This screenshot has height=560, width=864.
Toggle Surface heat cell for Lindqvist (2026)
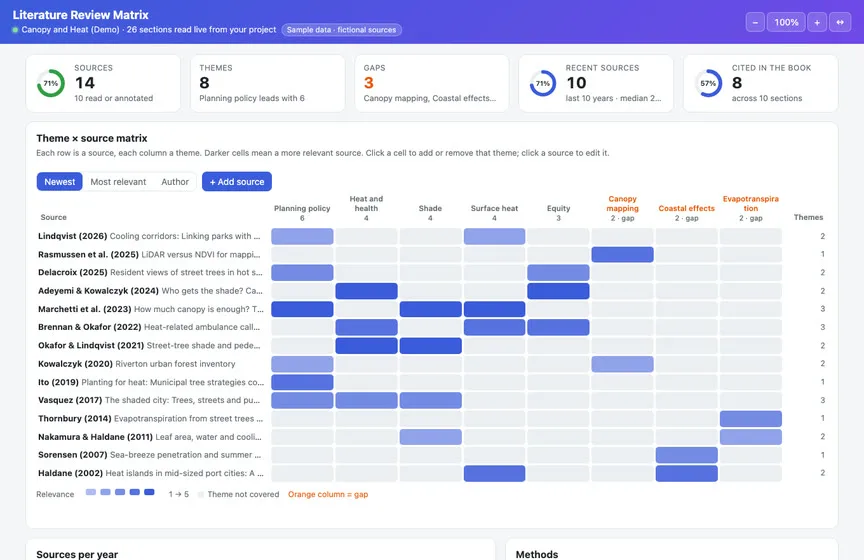pyautogui.click(x=494, y=236)
